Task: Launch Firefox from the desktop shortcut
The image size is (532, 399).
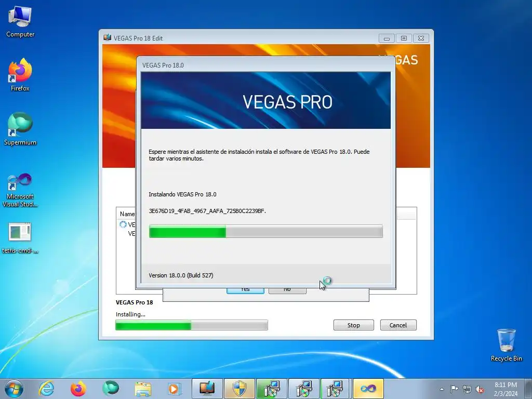Action: tap(20, 75)
